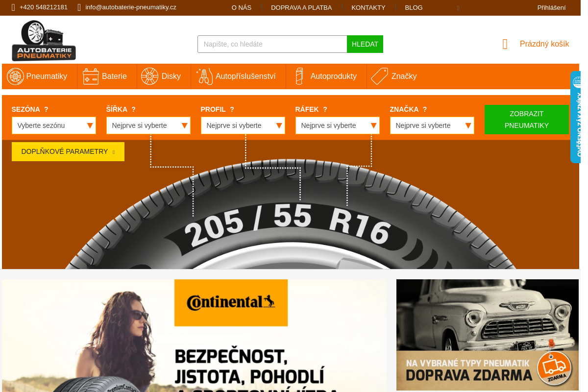Click the Autobaterie Pneumatiky logo
The image size is (588, 392).
tap(44, 41)
